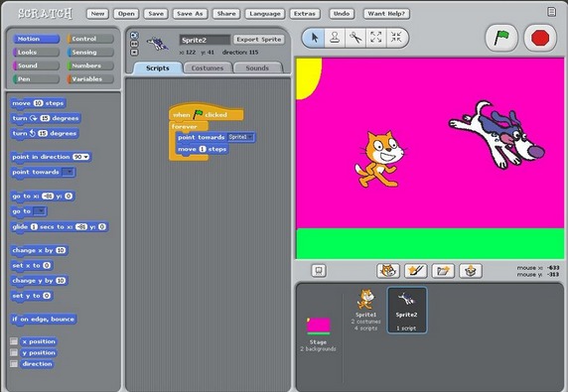Switch to the Sounds tab
568x392 pixels.
pos(257,68)
